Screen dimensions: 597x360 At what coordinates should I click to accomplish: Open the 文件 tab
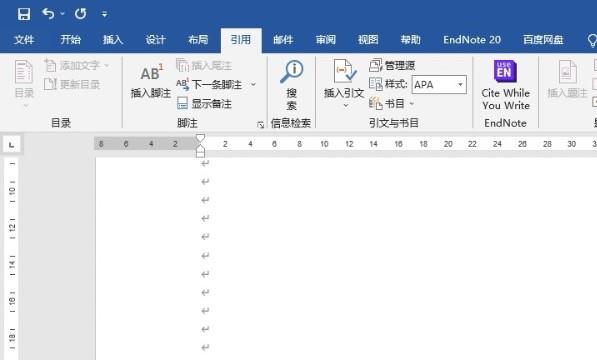point(24,40)
